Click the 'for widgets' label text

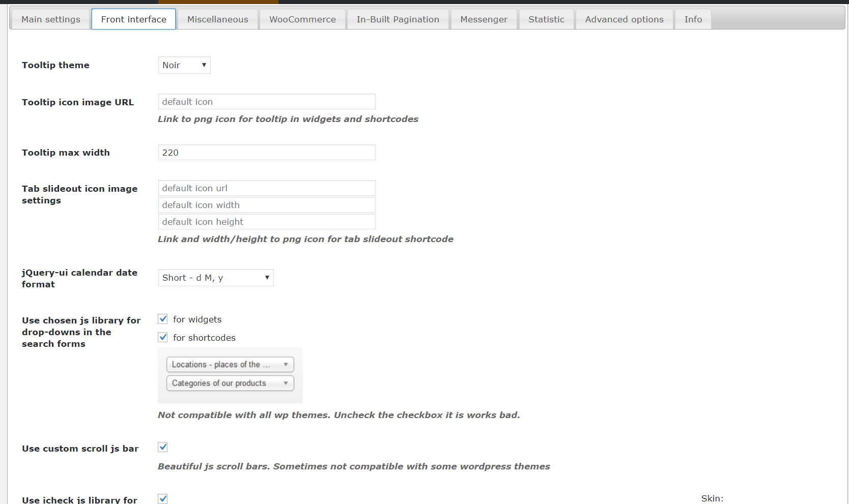pyautogui.click(x=197, y=319)
